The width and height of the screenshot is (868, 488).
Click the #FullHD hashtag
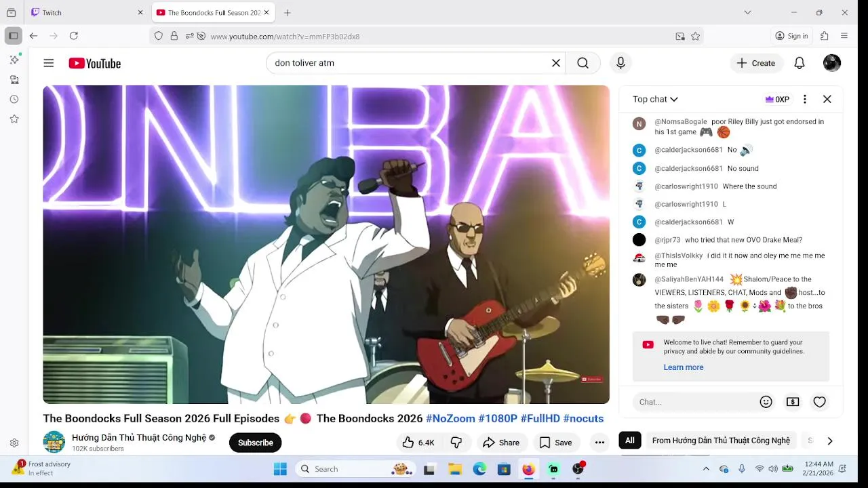coord(540,418)
